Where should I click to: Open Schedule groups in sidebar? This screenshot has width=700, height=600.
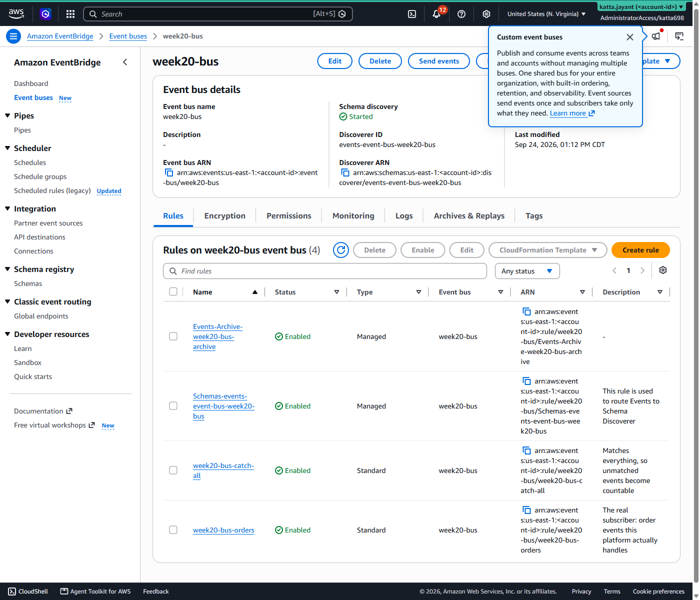pos(40,176)
